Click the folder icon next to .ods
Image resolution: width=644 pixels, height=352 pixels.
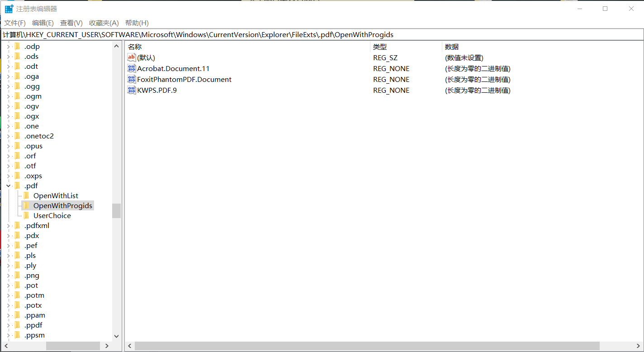[18, 56]
